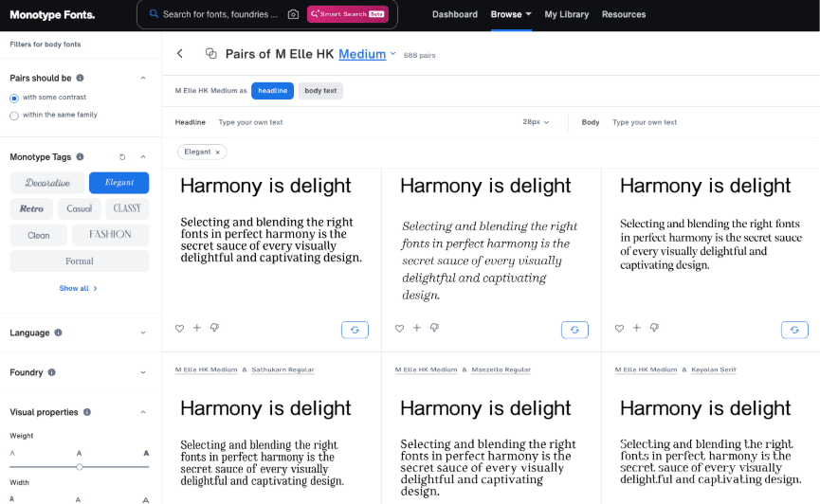Choose 'within the same family' radio option

(14, 116)
